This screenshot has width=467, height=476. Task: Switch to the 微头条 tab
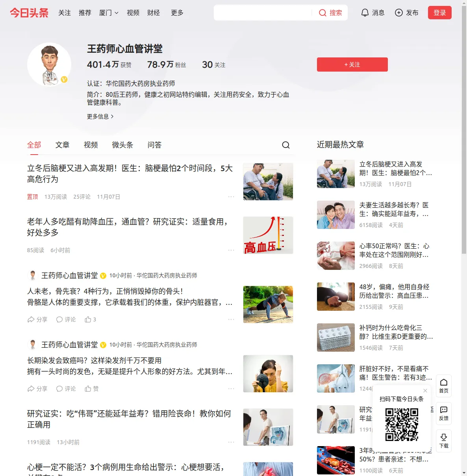[123, 145]
